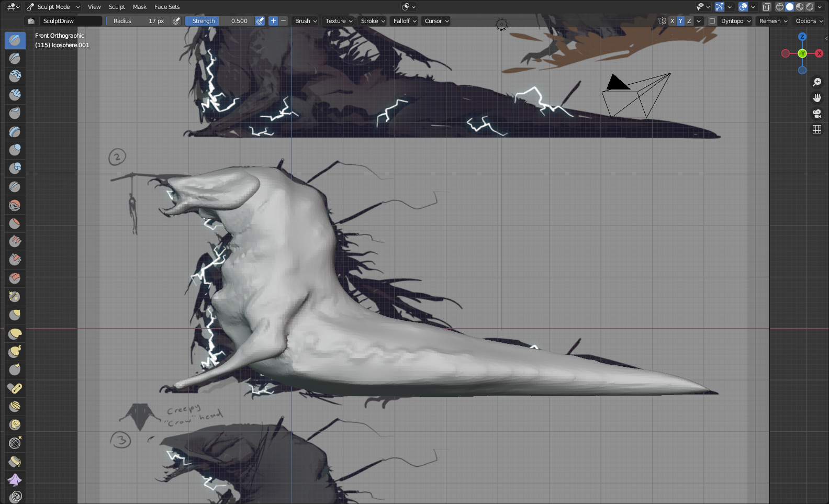Image resolution: width=829 pixels, height=504 pixels.
Task: Click the zoom view navigation button
Action: coord(817,82)
